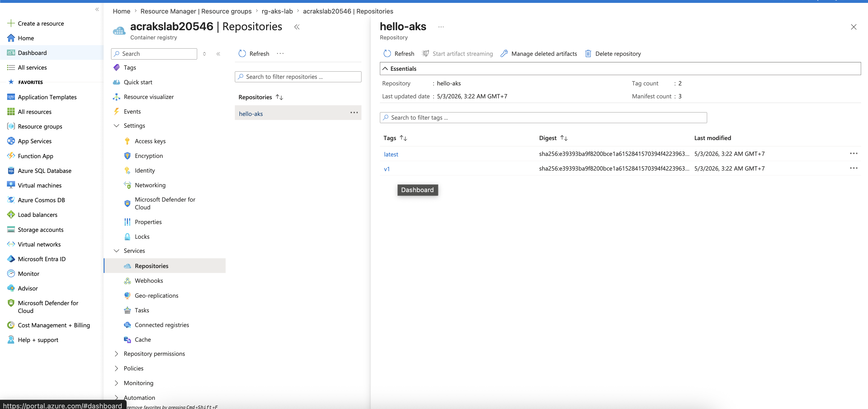The image size is (868, 409).
Task: Collapse the Settings section
Action: coord(117,126)
